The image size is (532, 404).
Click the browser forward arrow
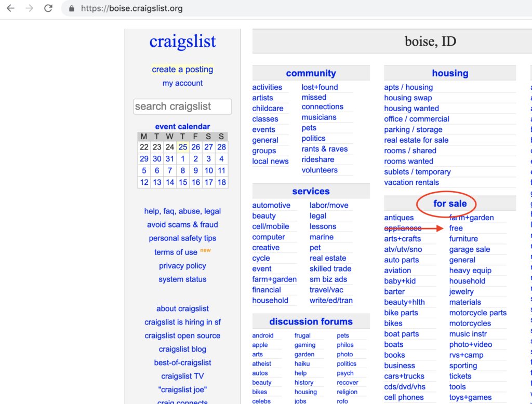click(30, 8)
